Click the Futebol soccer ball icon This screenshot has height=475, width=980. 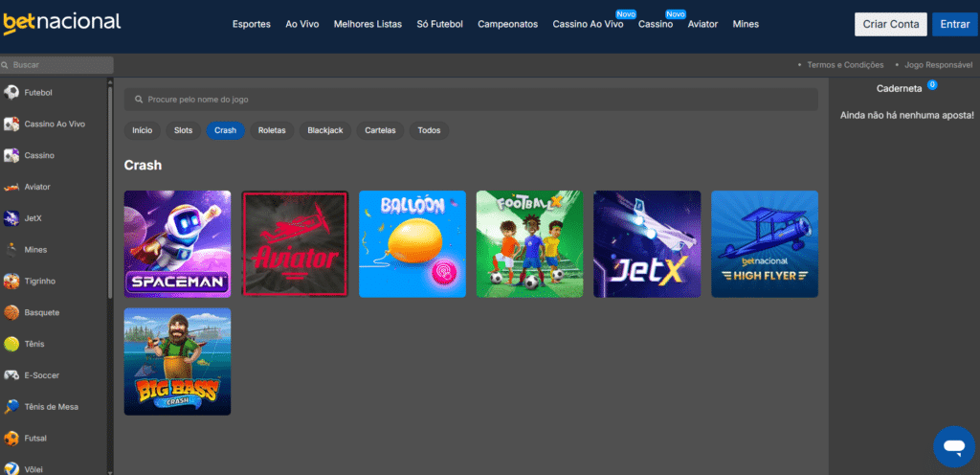point(11,93)
